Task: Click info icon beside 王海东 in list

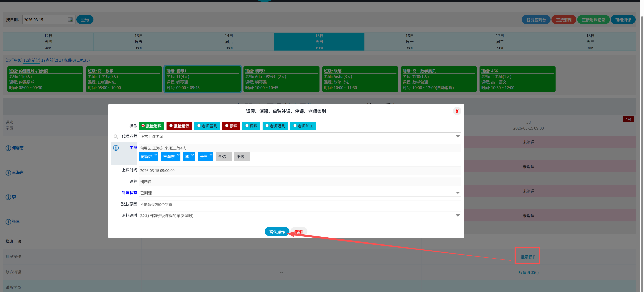Action: click(8, 173)
